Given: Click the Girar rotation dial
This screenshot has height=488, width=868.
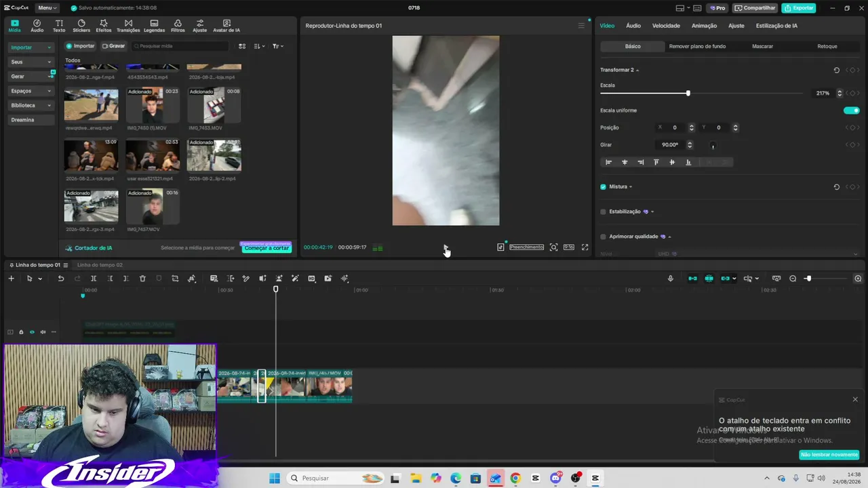Looking at the screenshot, I should [x=713, y=145].
